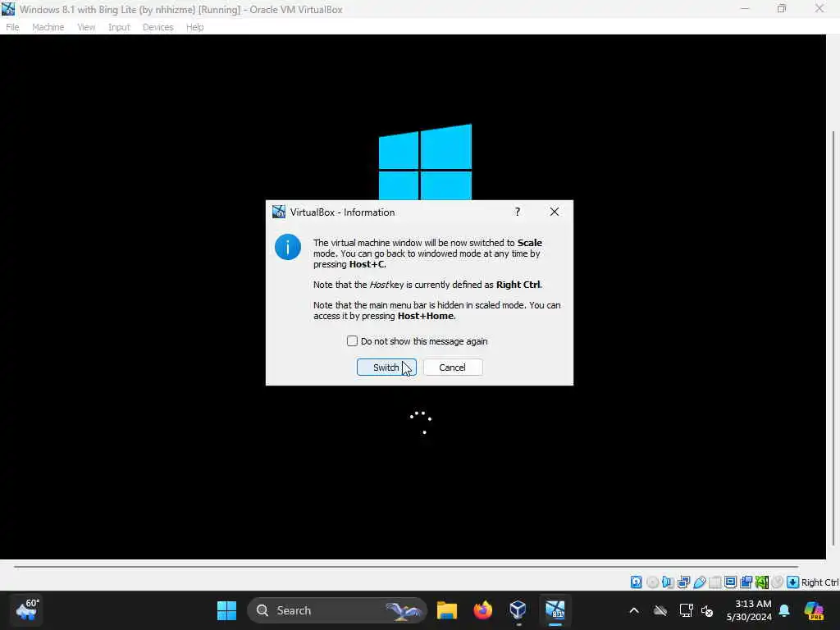This screenshot has height=630, width=840.
Task: Show hidden tray icons chevron
Action: [x=634, y=610]
